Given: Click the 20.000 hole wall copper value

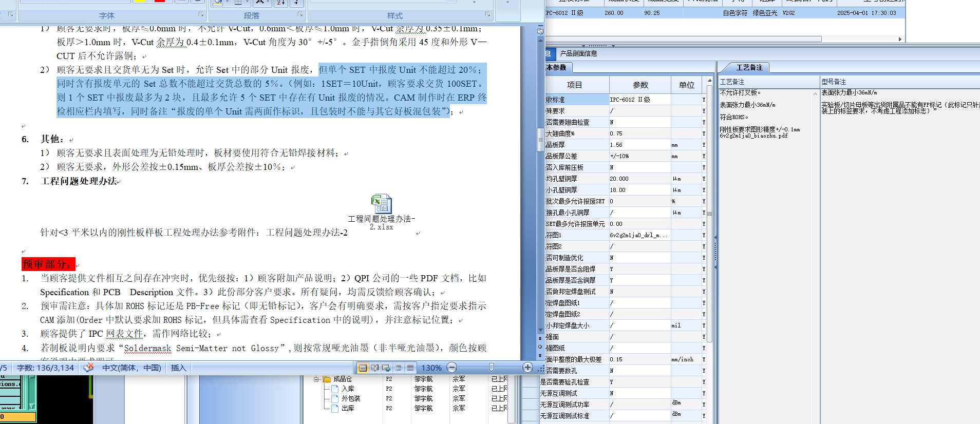Looking at the screenshot, I should tap(640, 179).
